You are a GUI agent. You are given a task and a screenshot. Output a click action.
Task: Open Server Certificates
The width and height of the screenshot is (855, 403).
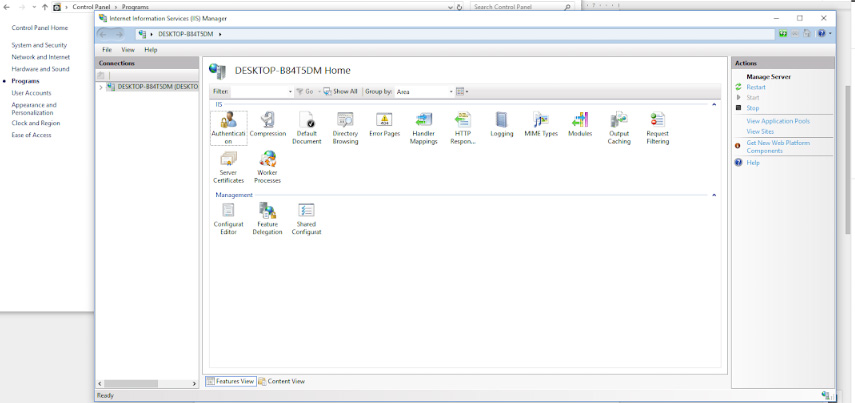coord(228,167)
